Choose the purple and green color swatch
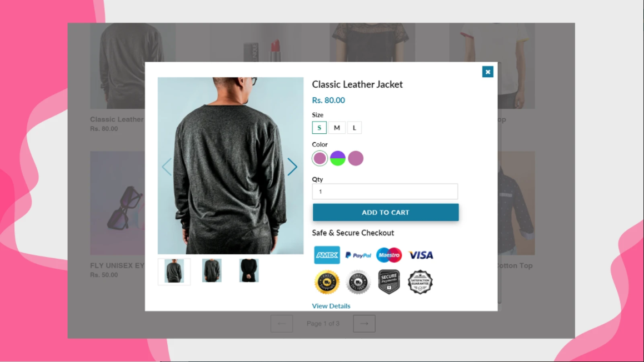644x362 pixels. coord(338,158)
